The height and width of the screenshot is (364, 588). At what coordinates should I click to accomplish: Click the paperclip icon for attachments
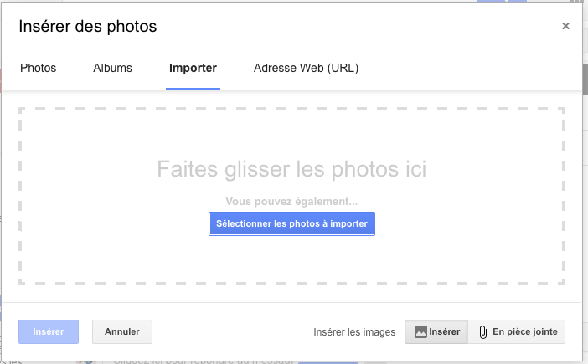[x=483, y=332]
